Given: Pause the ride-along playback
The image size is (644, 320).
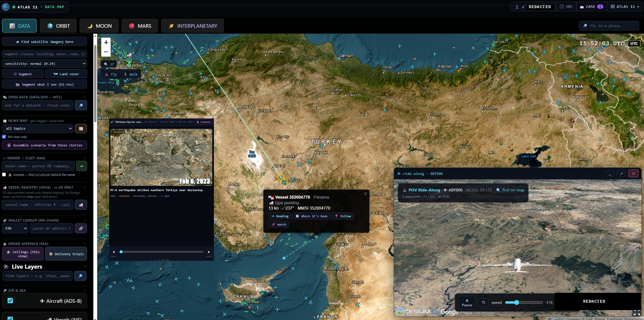Looking at the screenshot, I should click(467, 302).
